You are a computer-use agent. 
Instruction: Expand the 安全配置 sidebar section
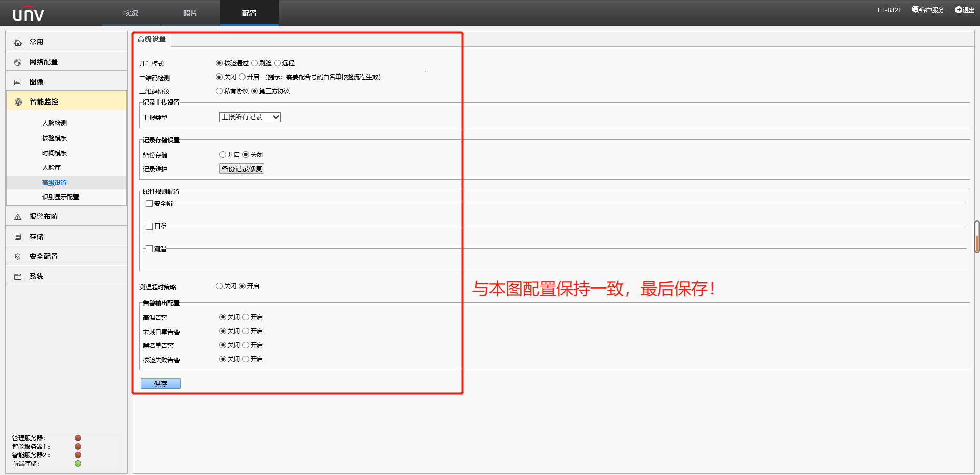(66, 257)
